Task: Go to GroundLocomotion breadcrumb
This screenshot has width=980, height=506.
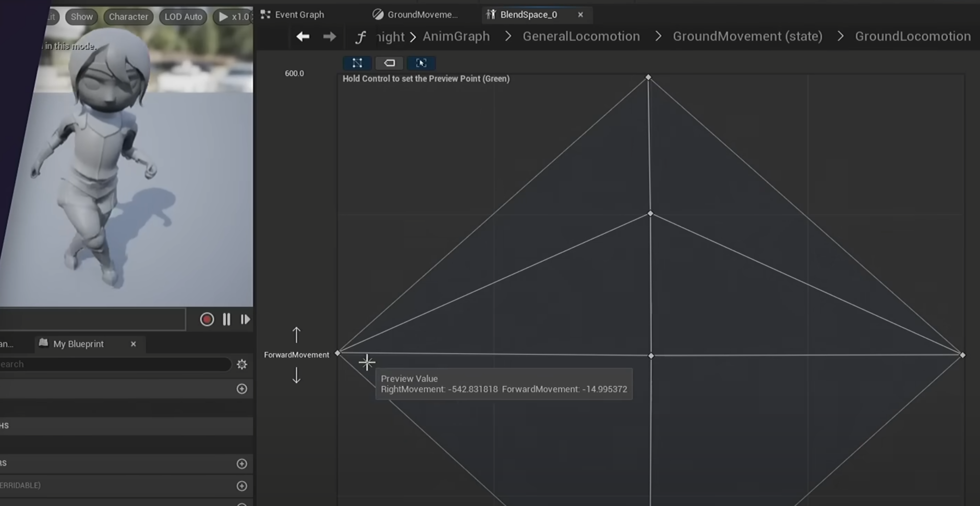Action: coord(913,36)
